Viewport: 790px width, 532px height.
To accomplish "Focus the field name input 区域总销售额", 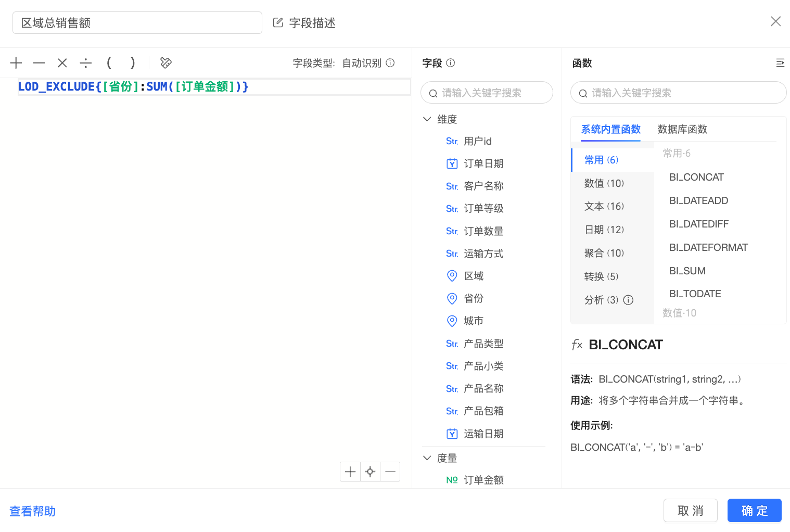I will [137, 23].
